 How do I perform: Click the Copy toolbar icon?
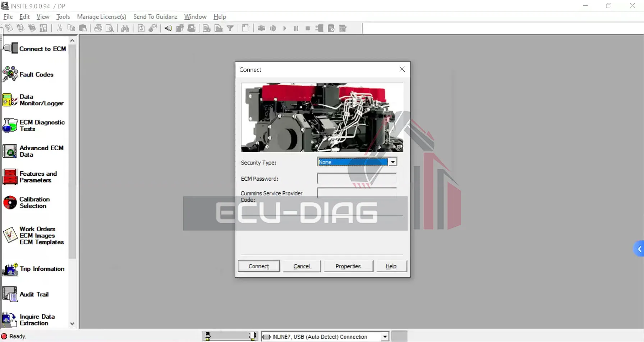71,28
